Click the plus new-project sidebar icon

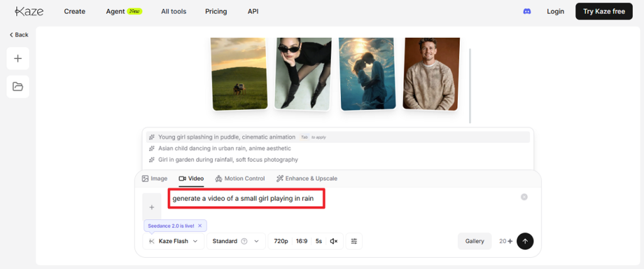pos(18,58)
